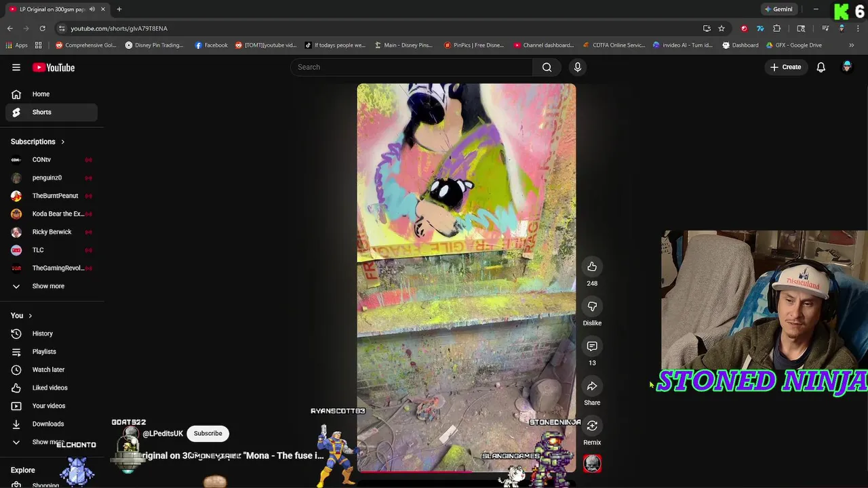Expand Subscriptions section chevron
868x488 pixels.
tap(62, 142)
